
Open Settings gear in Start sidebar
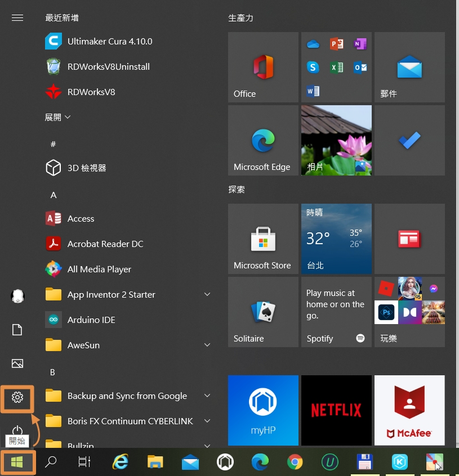click(x=17, y=397)
